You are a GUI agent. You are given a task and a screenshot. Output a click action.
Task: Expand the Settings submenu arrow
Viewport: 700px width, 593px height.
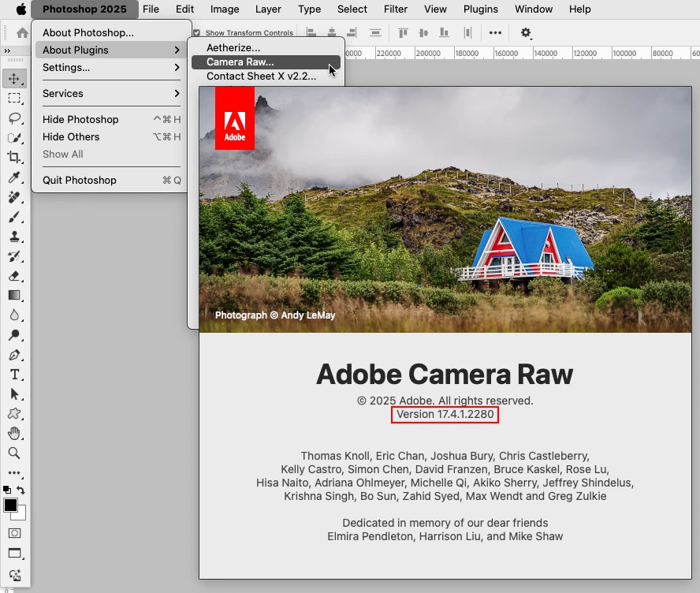pyautogui.click(x=177, y=68)
